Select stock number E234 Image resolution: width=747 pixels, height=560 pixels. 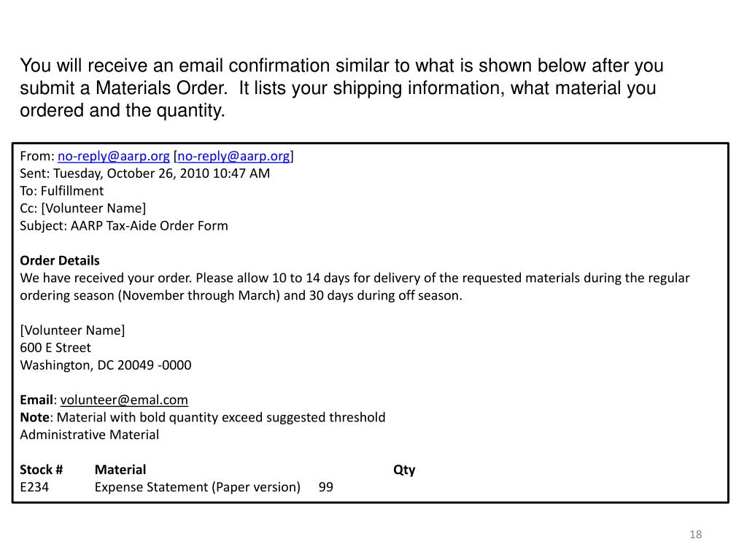34,487
